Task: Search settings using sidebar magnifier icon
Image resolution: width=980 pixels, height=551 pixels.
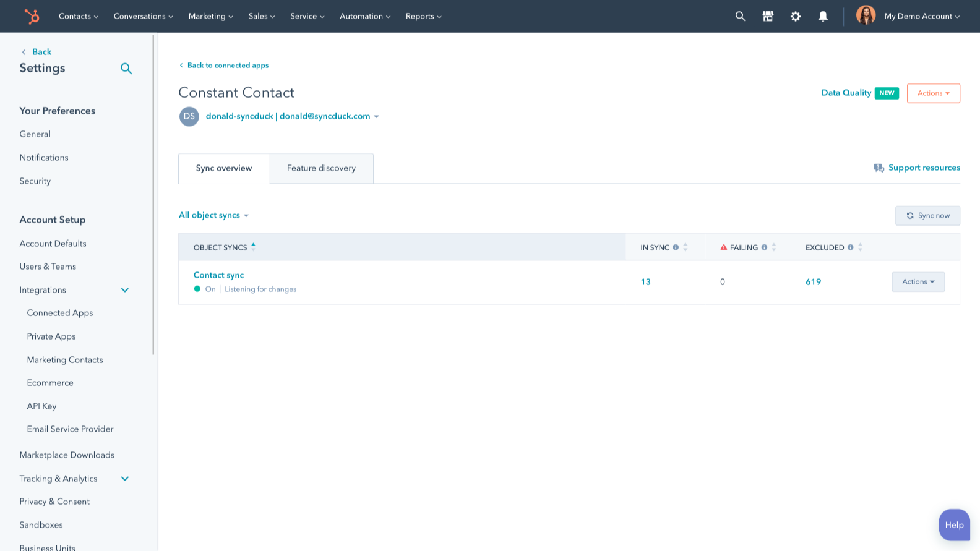Action: pos(126,69)
